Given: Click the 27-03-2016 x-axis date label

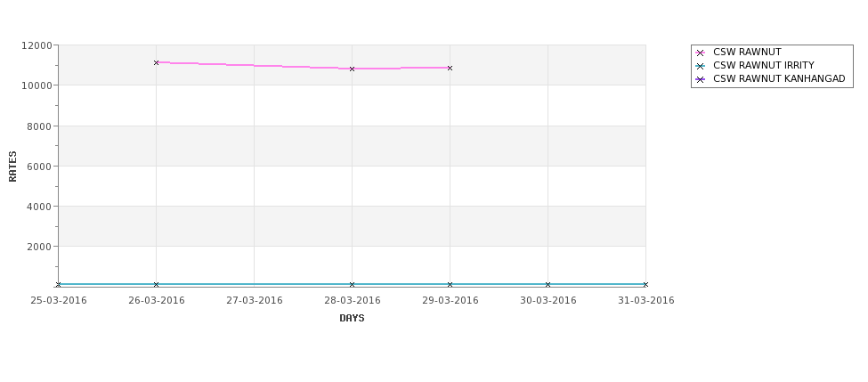Looking at the screenshot, I should [x=254, y=300].
